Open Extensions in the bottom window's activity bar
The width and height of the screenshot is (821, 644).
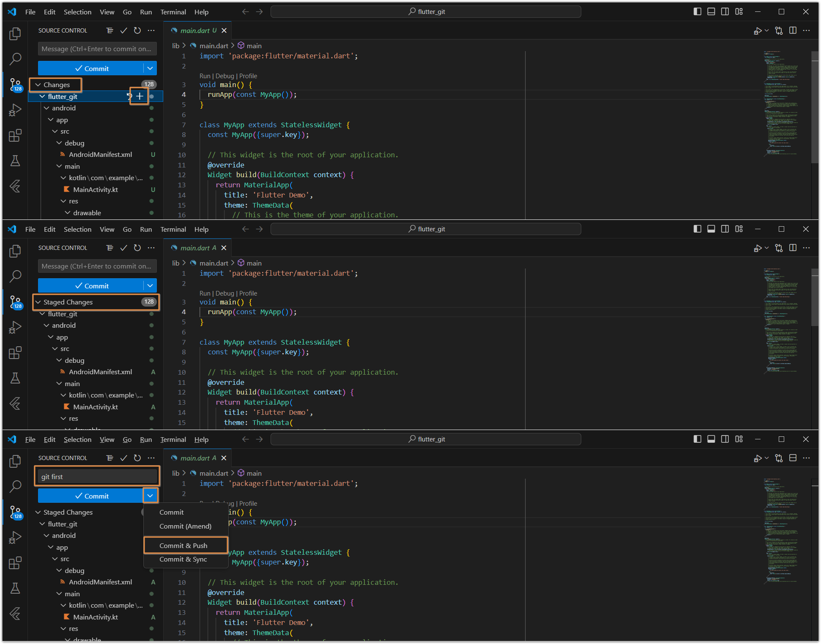click(x=15, y=563)
